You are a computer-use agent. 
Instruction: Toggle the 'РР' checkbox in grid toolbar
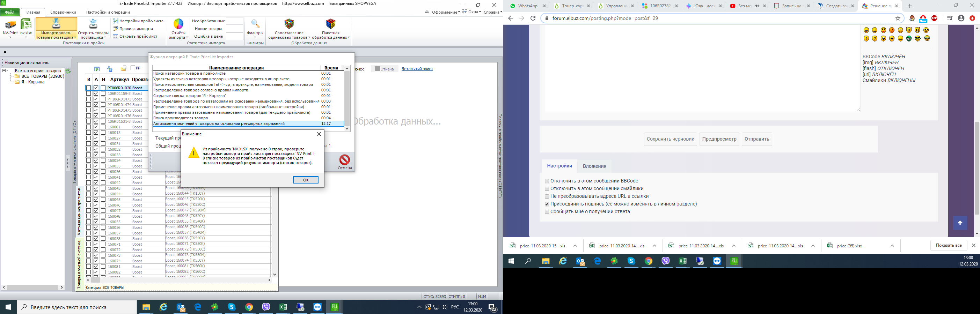point(133,68)
